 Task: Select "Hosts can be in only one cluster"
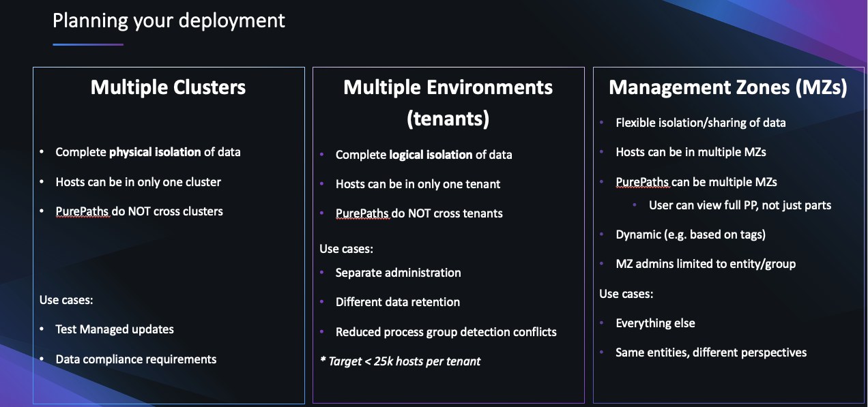[x=138, y=182]
